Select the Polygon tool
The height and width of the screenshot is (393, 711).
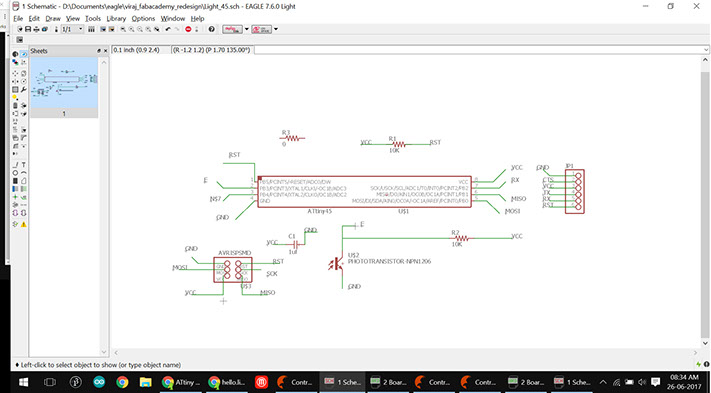pyautogui.click(x=24, y=181)
